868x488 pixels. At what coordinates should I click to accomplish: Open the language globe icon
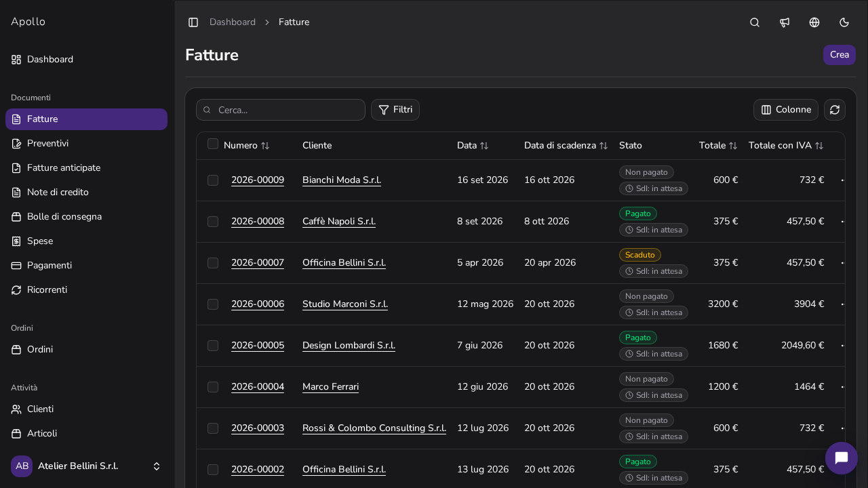[x=814, y=22]
